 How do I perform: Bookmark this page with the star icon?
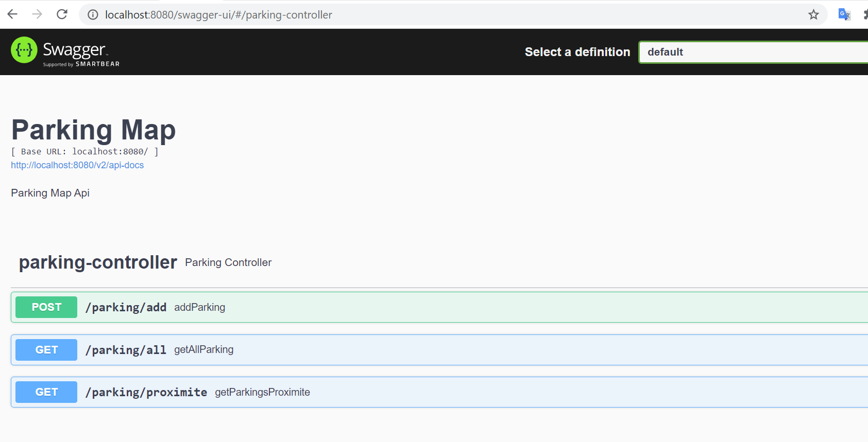813,15
